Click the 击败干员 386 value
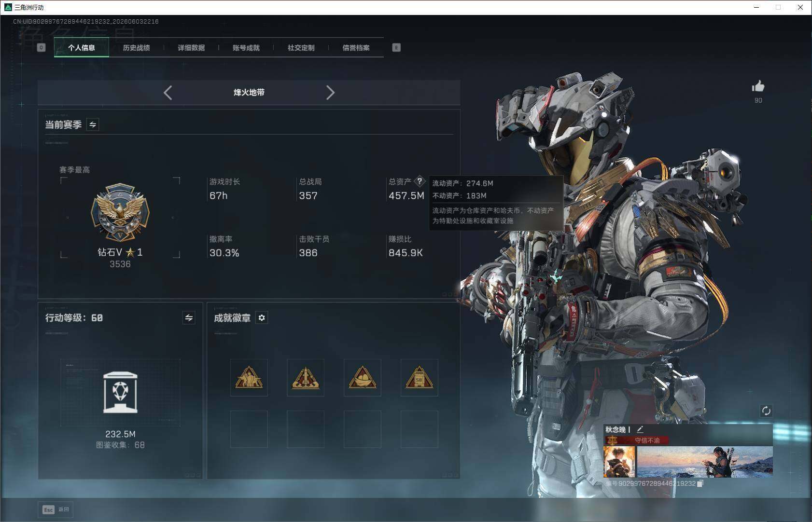The width and height of the screenshot is (812, 522). pos(308,253)
